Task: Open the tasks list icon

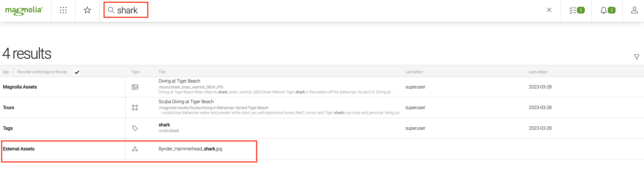Action: click(573, 10)
